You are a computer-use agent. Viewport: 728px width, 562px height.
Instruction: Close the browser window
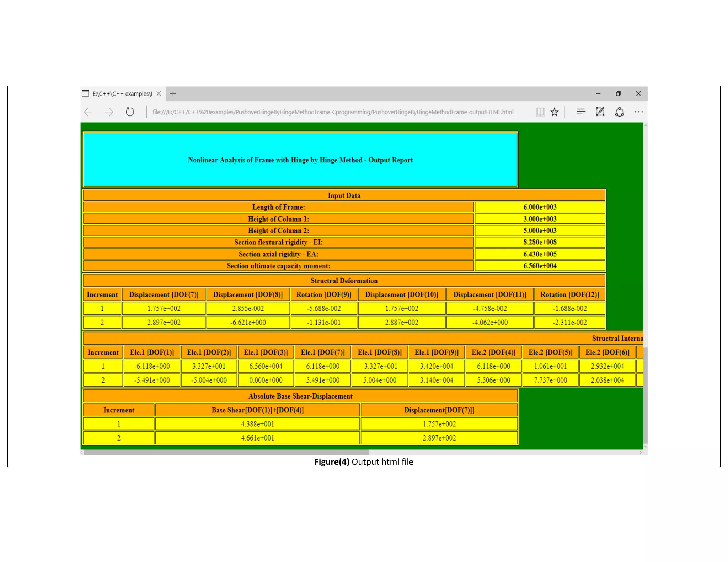[x=638, y=94]
